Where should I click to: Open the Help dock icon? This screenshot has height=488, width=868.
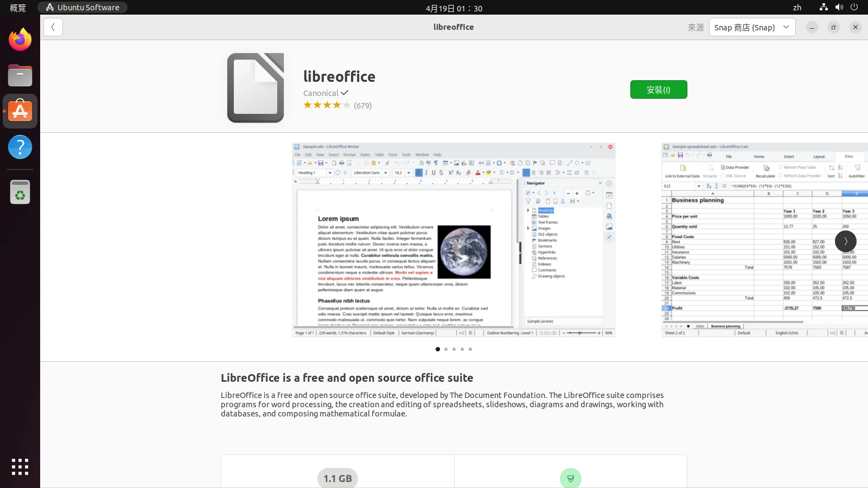(20, 147)
